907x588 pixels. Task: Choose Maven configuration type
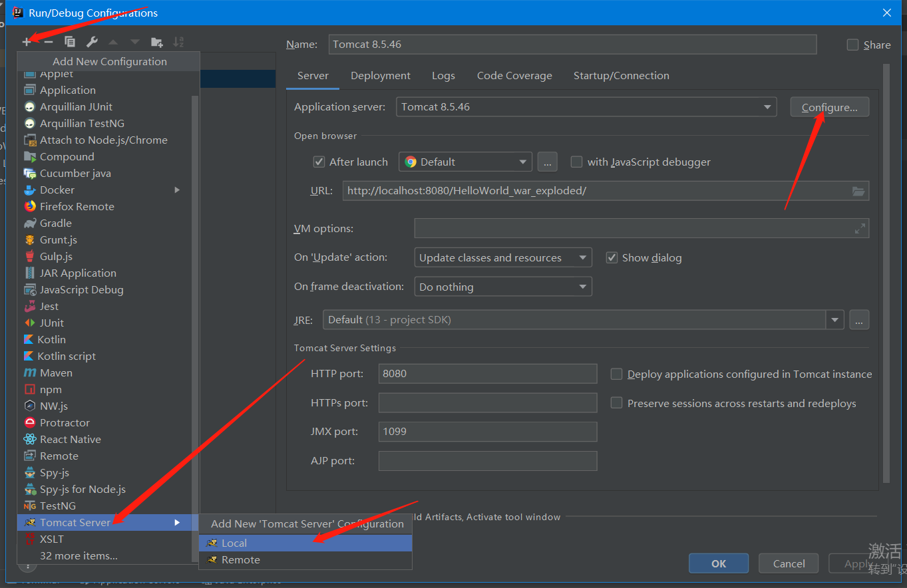(104, 372)
